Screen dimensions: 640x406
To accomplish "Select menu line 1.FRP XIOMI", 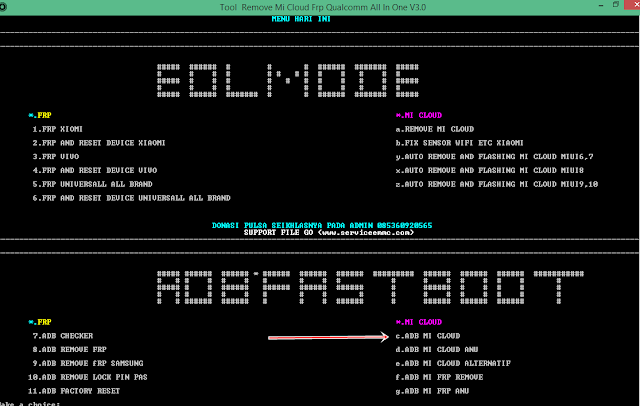I will coord(57,129).
